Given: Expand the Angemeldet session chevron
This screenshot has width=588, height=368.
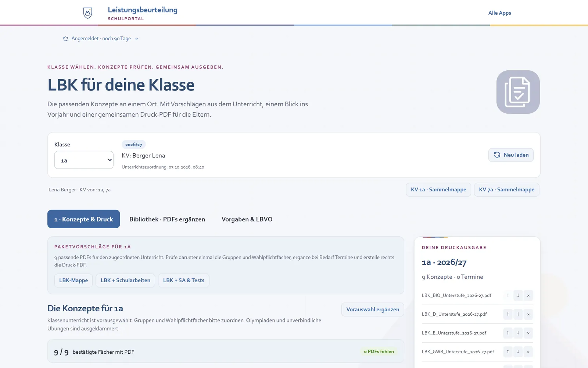Looking at the screenshot, I should pos(137,39).
